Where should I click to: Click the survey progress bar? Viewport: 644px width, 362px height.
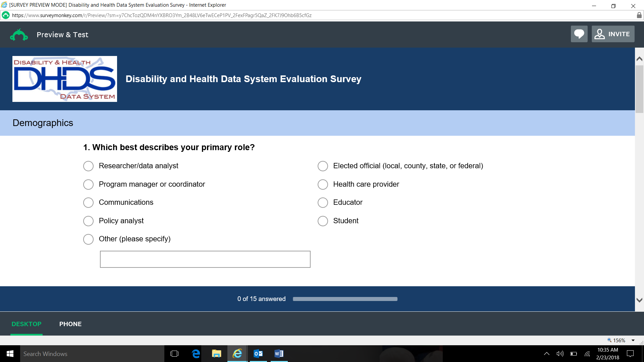pos(345,299)
